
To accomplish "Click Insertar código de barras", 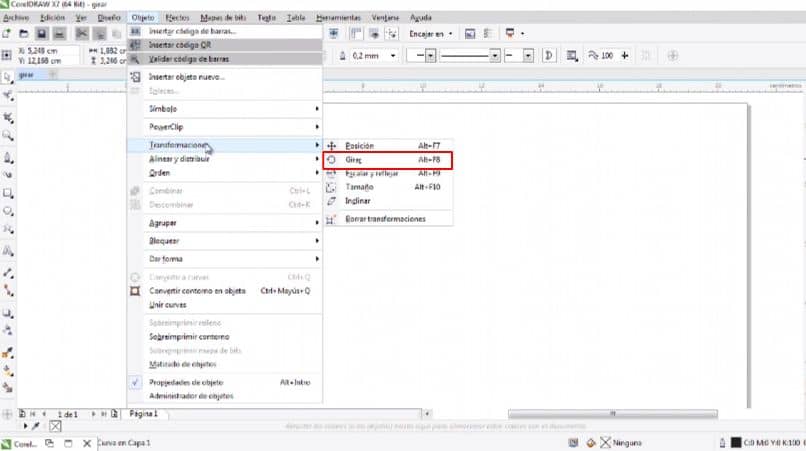I will pyautogui.click(x=225, y=31).
